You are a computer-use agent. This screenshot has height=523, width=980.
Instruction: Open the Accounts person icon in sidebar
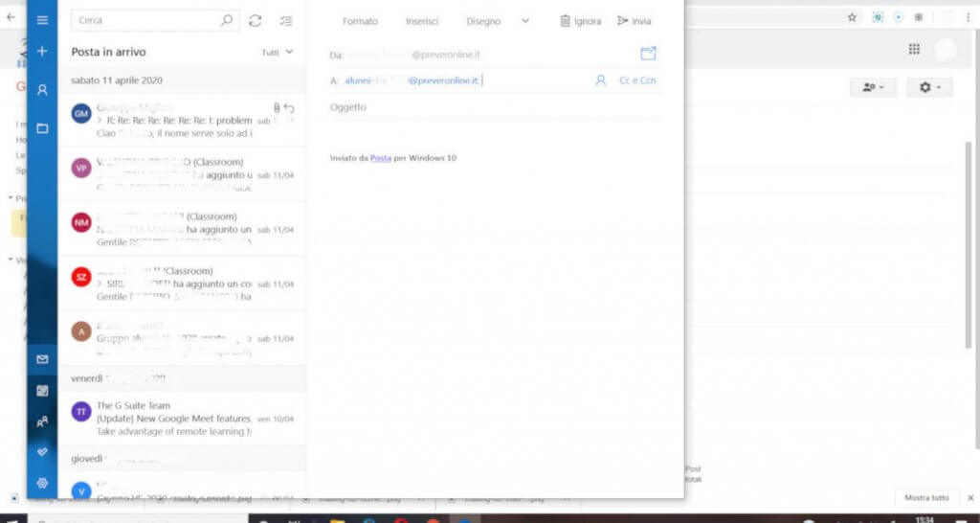pyautogui.click(x=42, y=89)
